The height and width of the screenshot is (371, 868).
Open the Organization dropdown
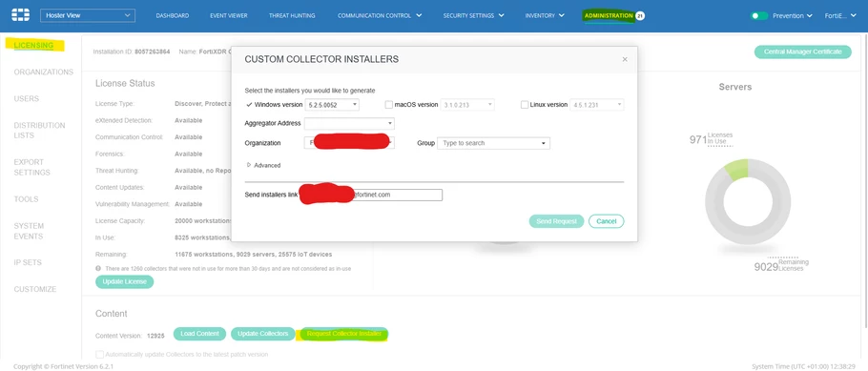click(349, 143)
